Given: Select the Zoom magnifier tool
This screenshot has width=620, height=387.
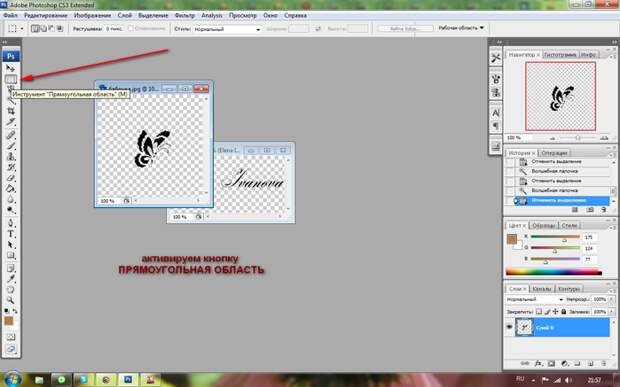Looking at the screenshot, I should click(11, 300).
